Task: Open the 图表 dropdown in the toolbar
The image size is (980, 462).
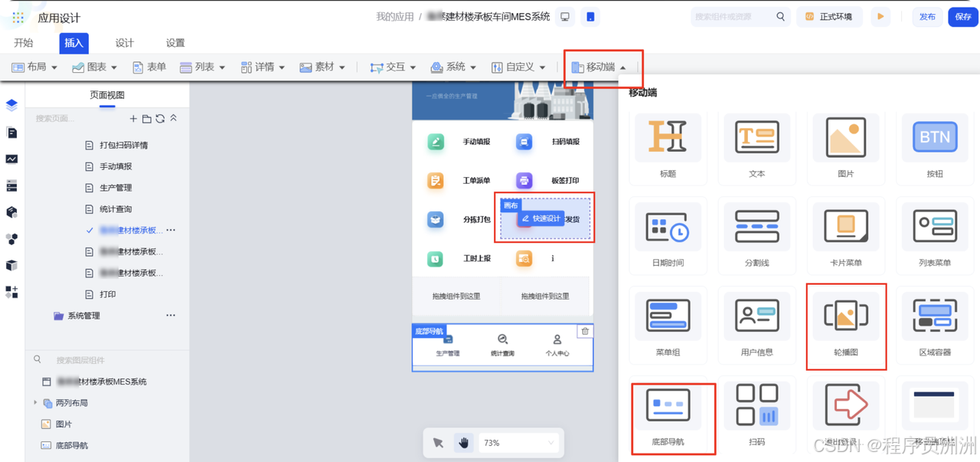Action: [x=94, y=67]
